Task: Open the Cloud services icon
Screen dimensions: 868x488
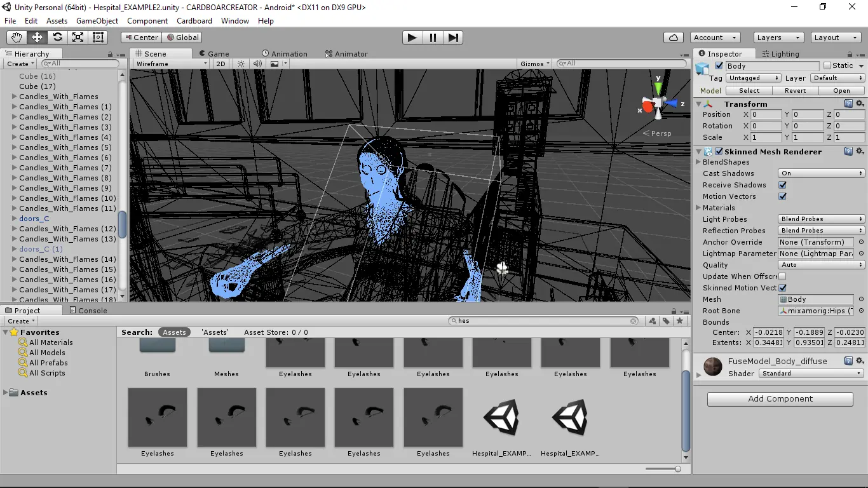Action: tap(673, 37)
